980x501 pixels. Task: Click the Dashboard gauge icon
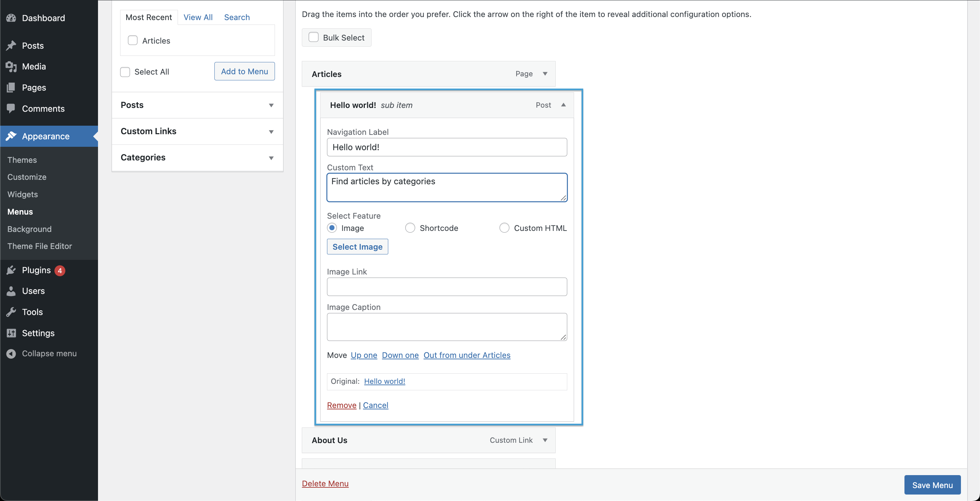[x=11, y=18]
